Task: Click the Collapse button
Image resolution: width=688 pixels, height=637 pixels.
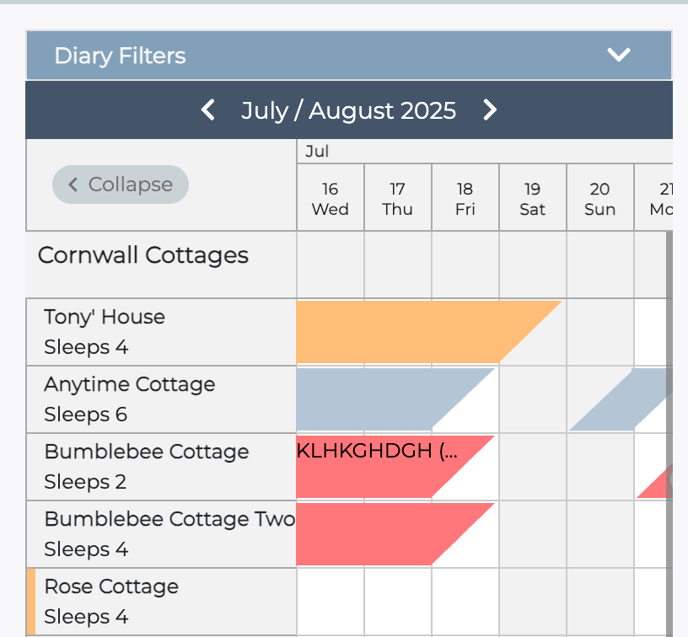Action: pos(120,184)
